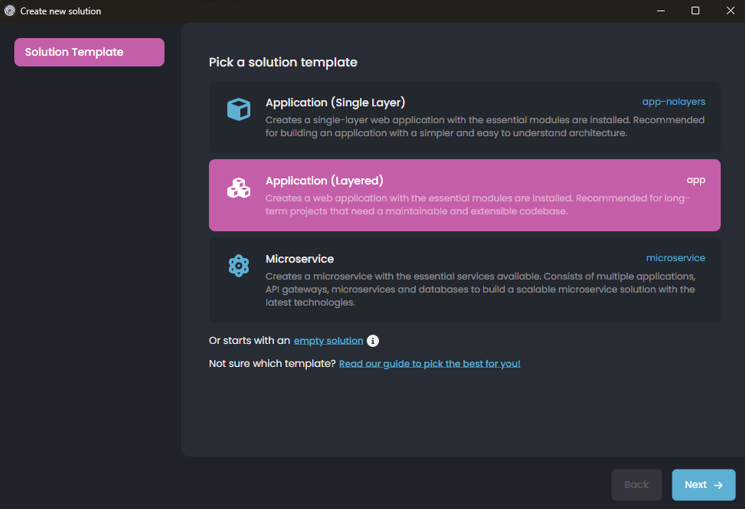This screenshot has width=745, height=509.
Task: Choose the Application (Single Layer) title
Action: tap(335, 102)
